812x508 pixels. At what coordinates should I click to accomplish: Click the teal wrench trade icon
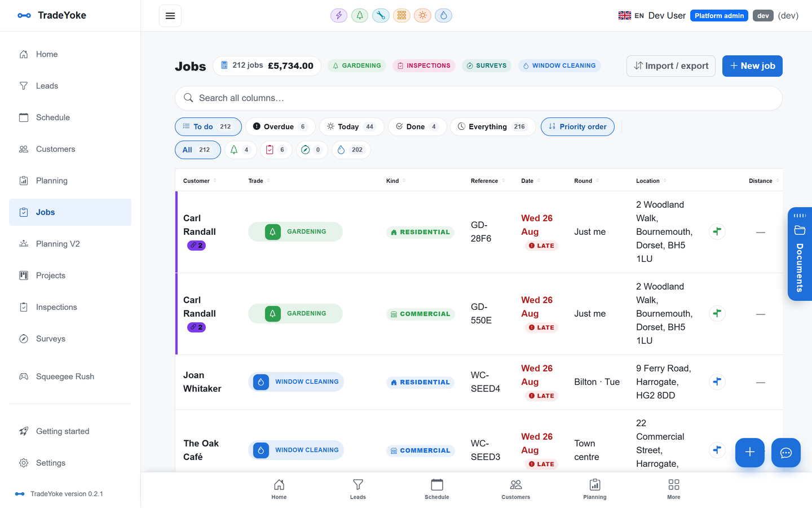381,16
